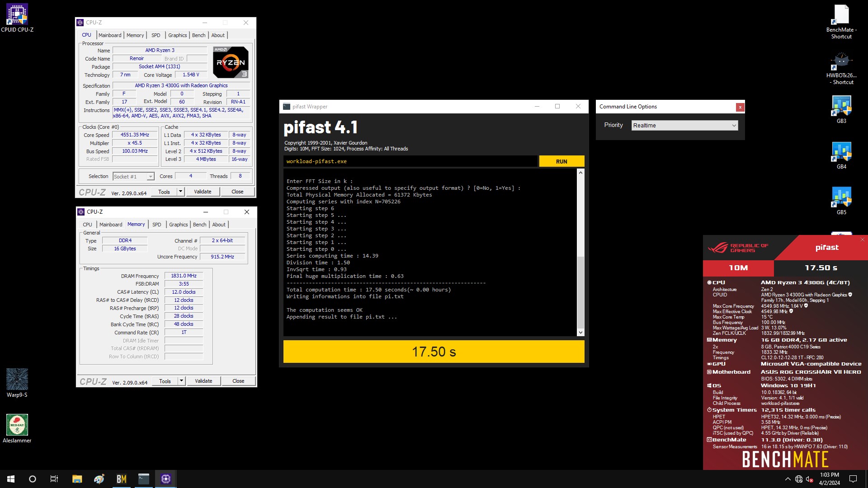This screenshot has width=868, height=488.
Task: Open the Warp9-S desktop icon
Action: pyautogui.click(x=17, y=383)
